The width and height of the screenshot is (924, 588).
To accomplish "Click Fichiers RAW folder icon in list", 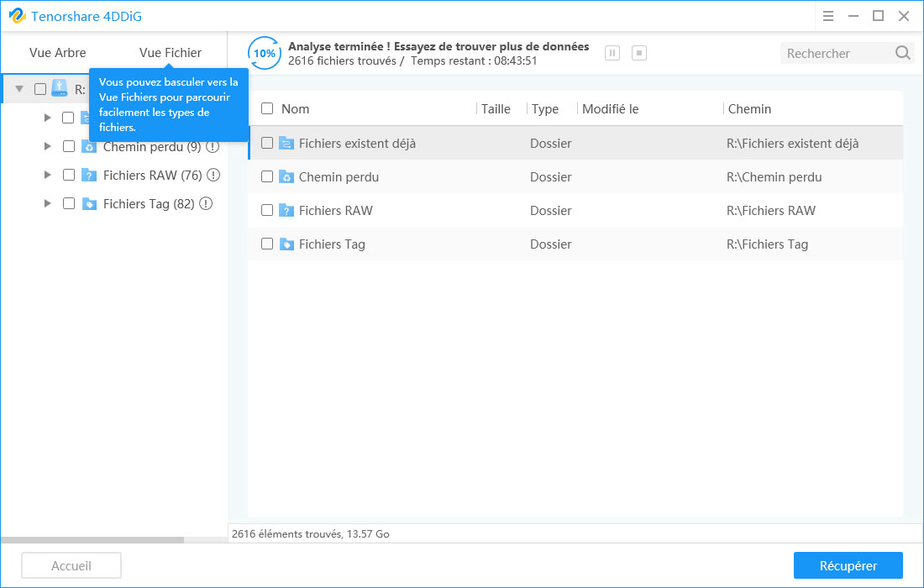I will (x=286, y=210).
